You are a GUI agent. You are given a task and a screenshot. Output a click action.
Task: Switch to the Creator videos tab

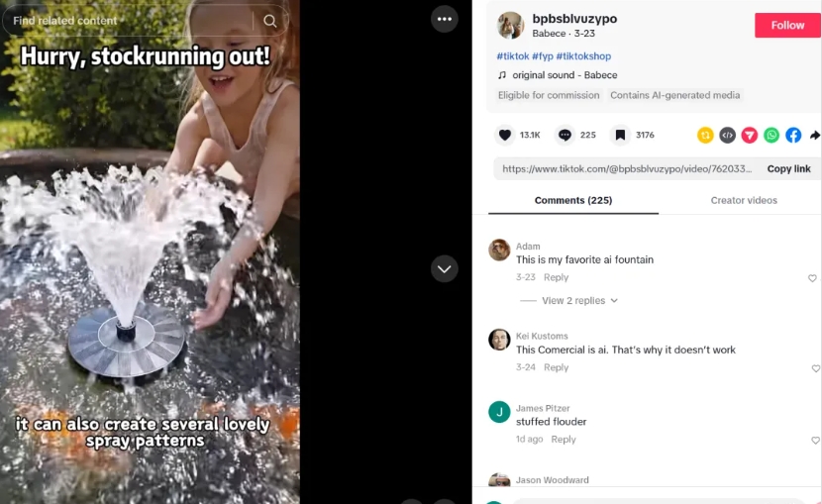pos(744,200)
